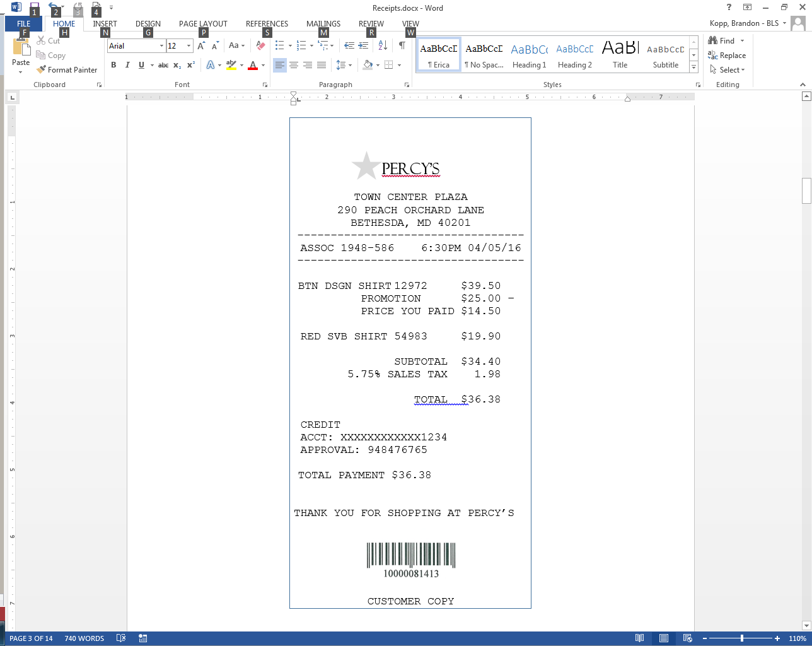Switch to Web Layout view
The image size is (812, 646).
click(688, 638)
